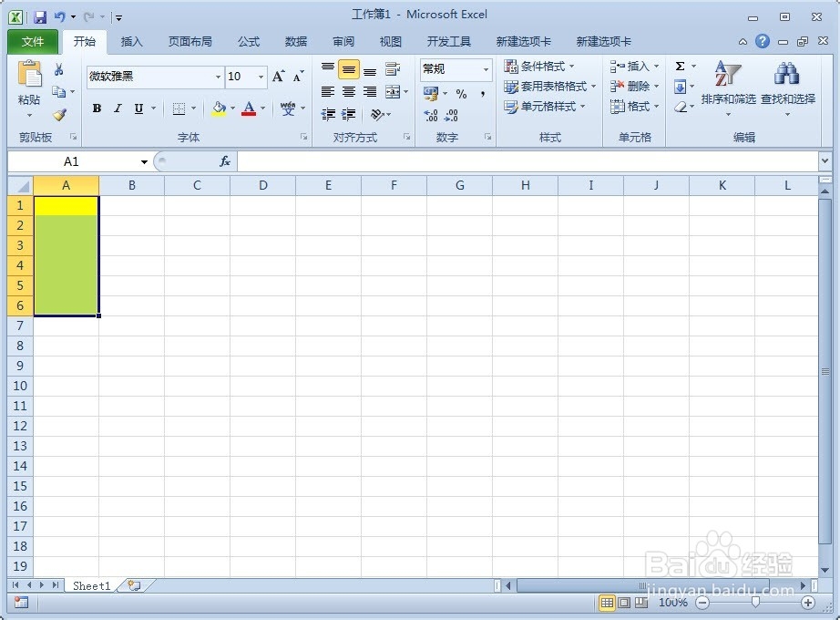This screenshot has height=620, width=840.
Task: Click merge and center icon
Action: [x=393, y=92]
